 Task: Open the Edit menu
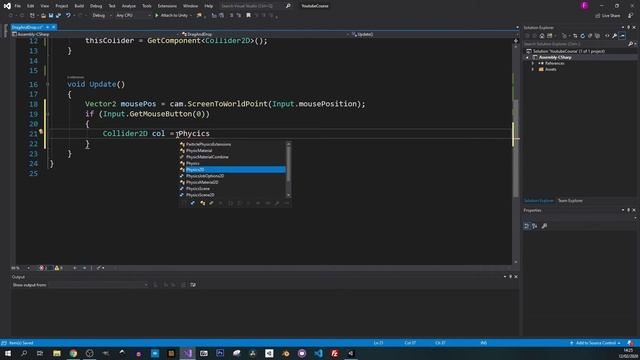click(x=31, y=6)
